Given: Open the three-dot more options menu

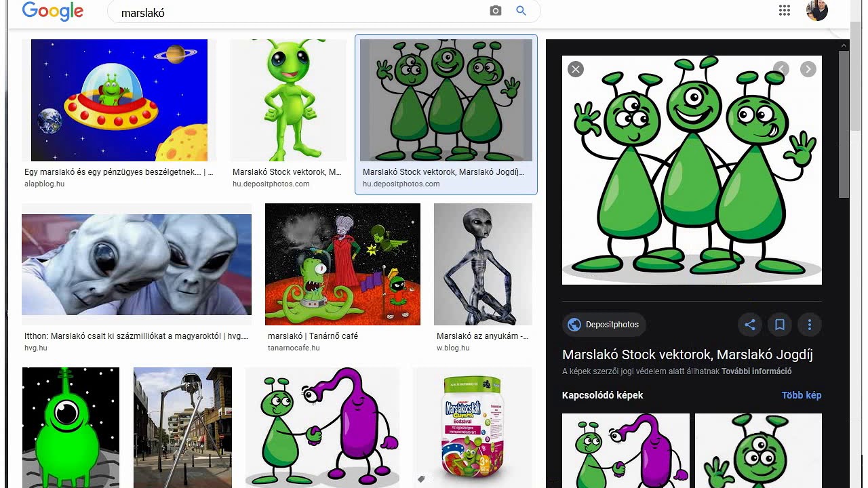Looking at the screenshot, I should [x=809, y=325].
